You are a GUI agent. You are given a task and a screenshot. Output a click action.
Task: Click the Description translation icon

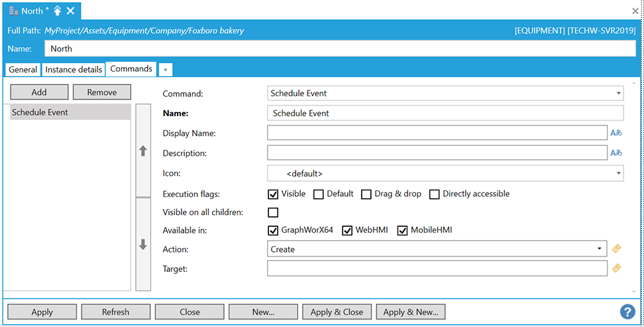[616, 153]
